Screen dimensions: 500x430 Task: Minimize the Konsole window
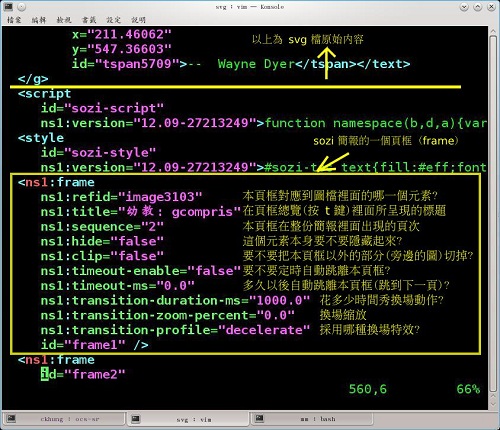click(464, 7)
